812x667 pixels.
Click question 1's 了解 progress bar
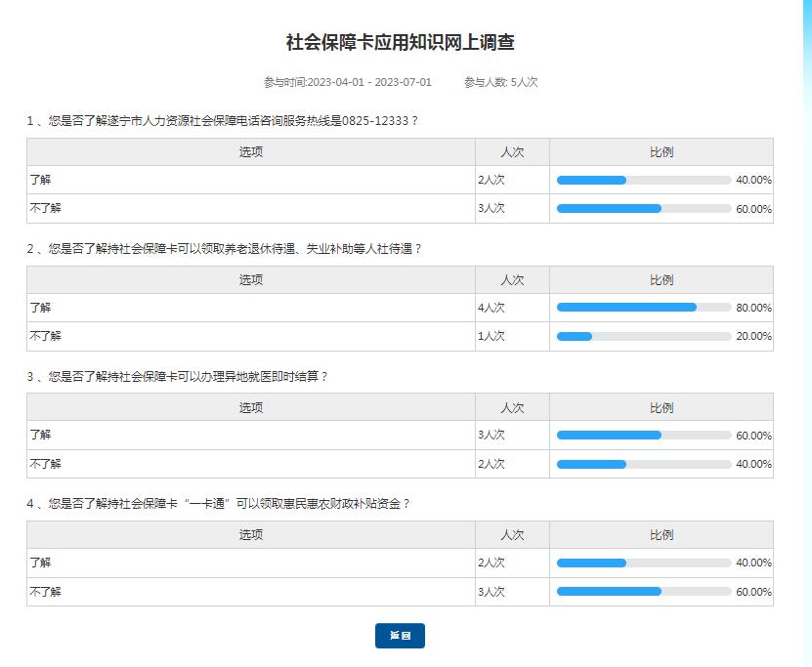(643, 180)
